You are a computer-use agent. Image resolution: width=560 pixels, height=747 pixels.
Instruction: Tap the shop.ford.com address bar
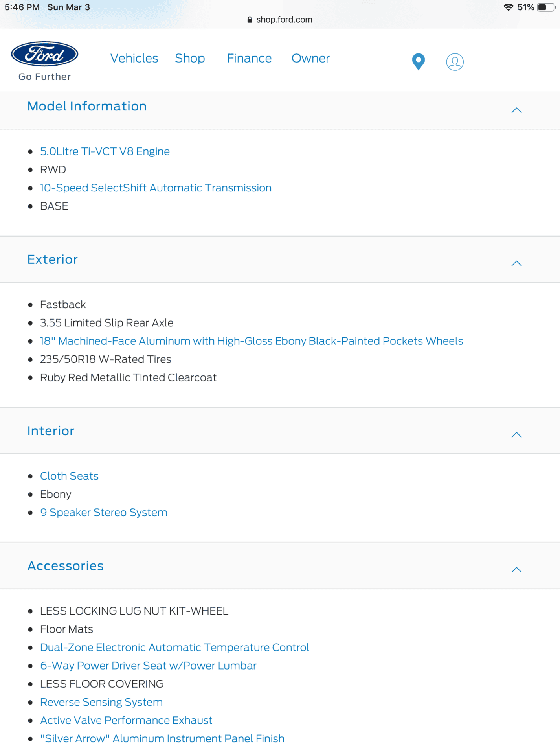click(280, 20)
